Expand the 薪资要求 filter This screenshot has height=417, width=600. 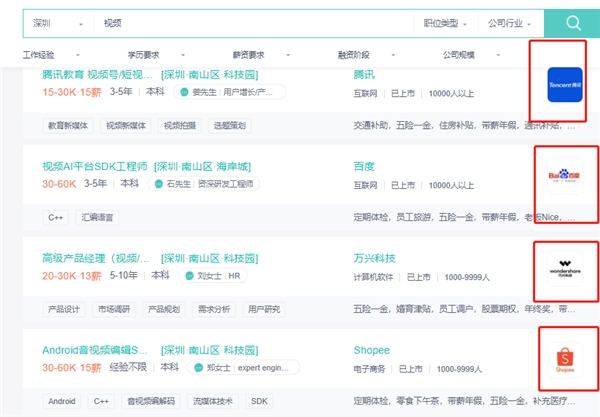coord(250,55)
